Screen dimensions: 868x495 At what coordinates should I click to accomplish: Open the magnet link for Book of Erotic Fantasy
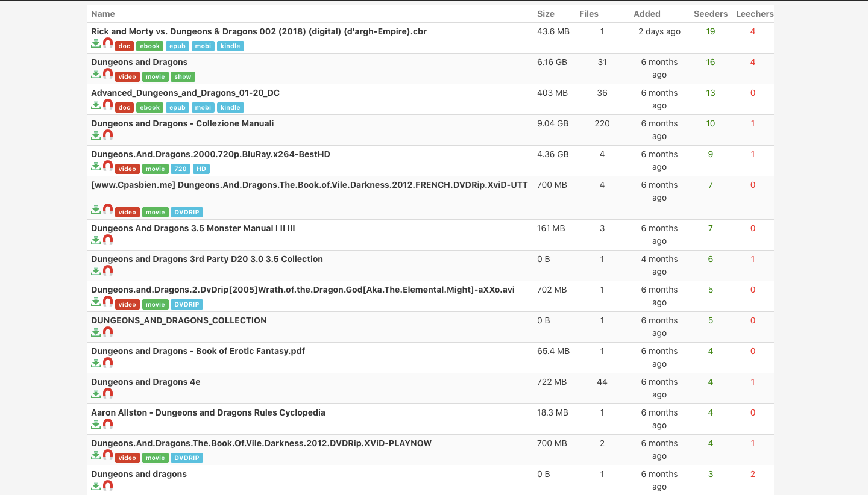[107, 363]
